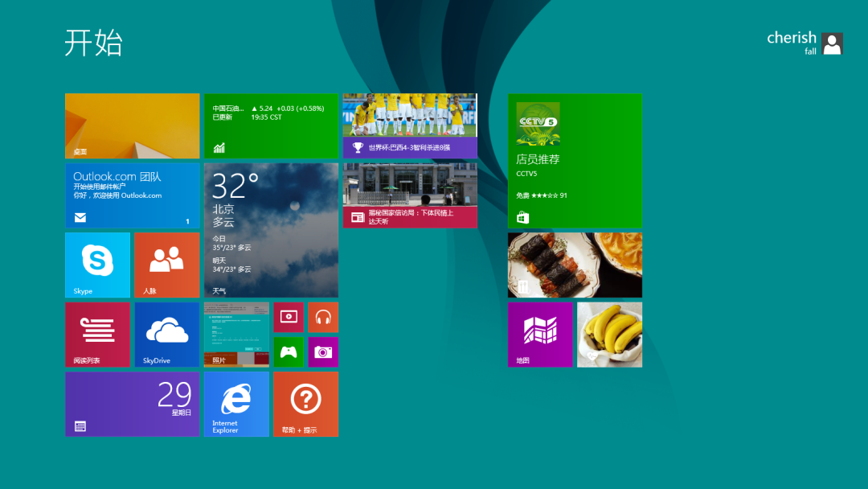Open the Maps (地图) tile

540,335
